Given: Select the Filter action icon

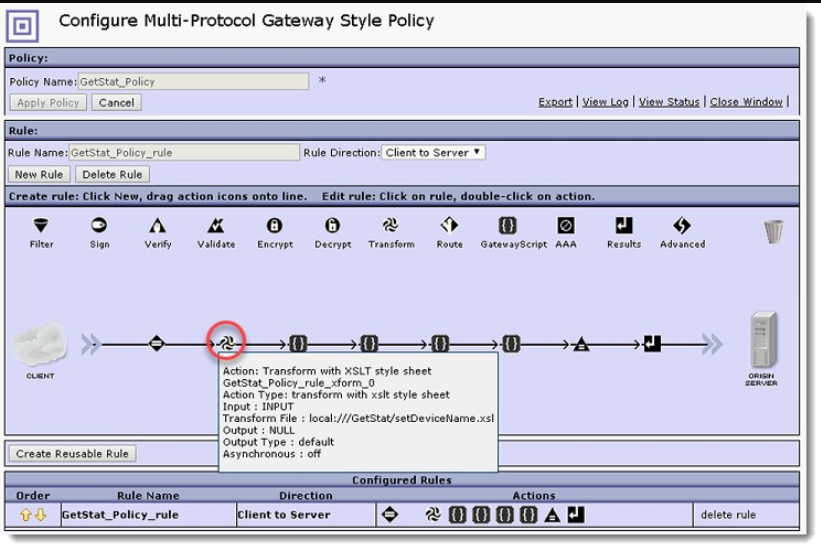Looking at the screenshot, I should (x=41, y=226).
